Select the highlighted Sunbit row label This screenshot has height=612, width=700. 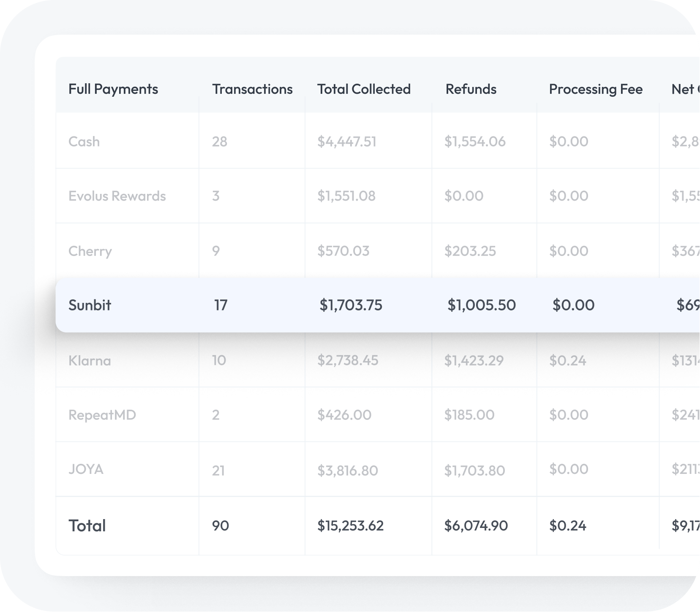click(x=90, y=305)
